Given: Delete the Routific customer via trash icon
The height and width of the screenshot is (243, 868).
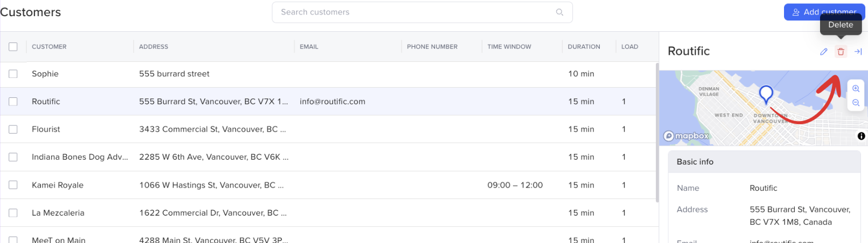Looking at the screenshot, I should 841,52.
